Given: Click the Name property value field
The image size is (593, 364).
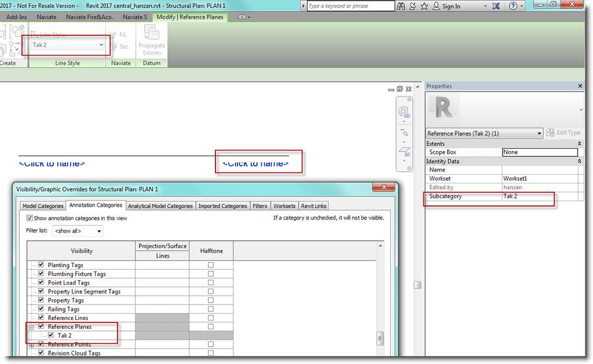Looking at the screenshot, I should [540, 170].
